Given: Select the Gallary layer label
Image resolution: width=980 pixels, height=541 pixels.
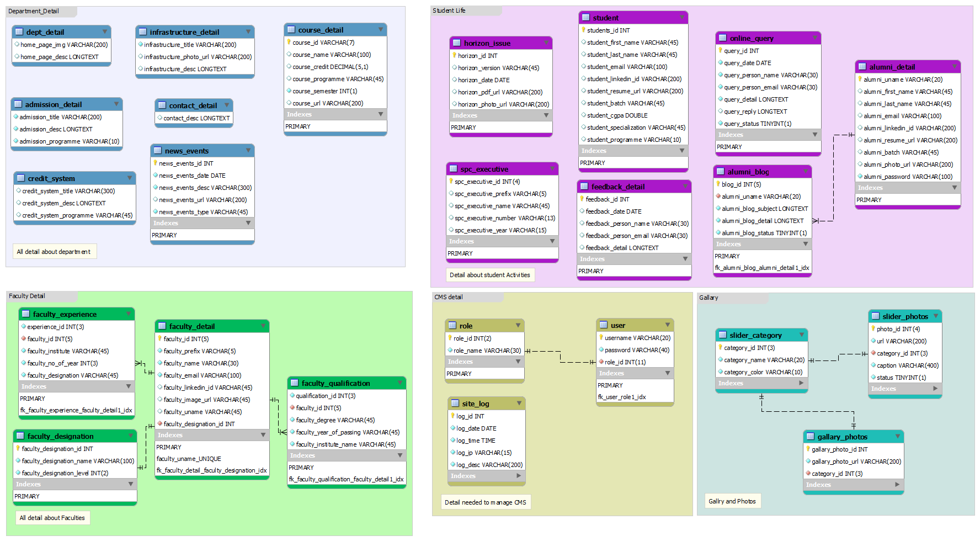Looking at the screenshot, I should tap(709, 298).
